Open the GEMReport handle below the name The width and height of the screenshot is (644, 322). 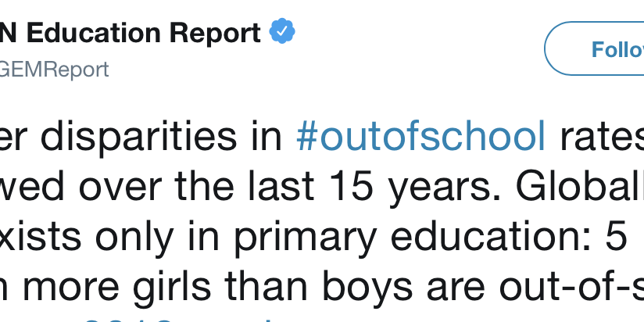click(x=55, y=69)
